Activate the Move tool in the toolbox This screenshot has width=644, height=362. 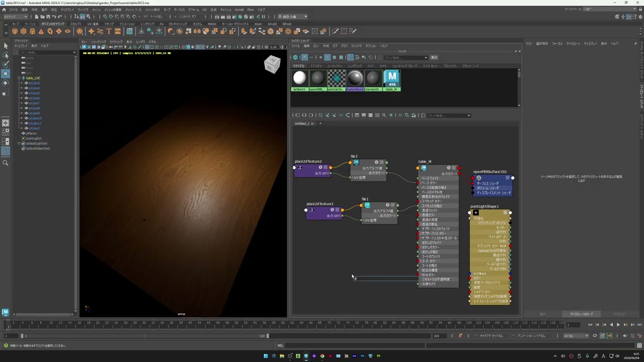pyautogui.click(x=6, y=74)
